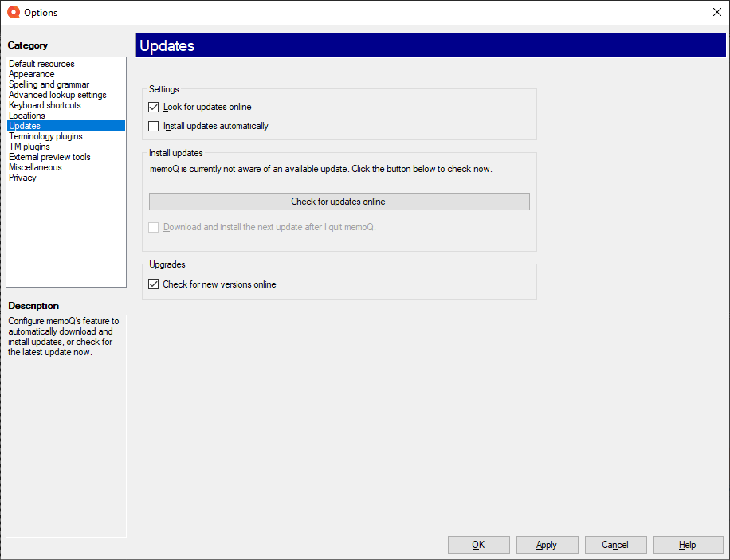The height and width of the screenshot is (560, 730).
Task: Close the Options dialog window
Action: pos(716,12)
